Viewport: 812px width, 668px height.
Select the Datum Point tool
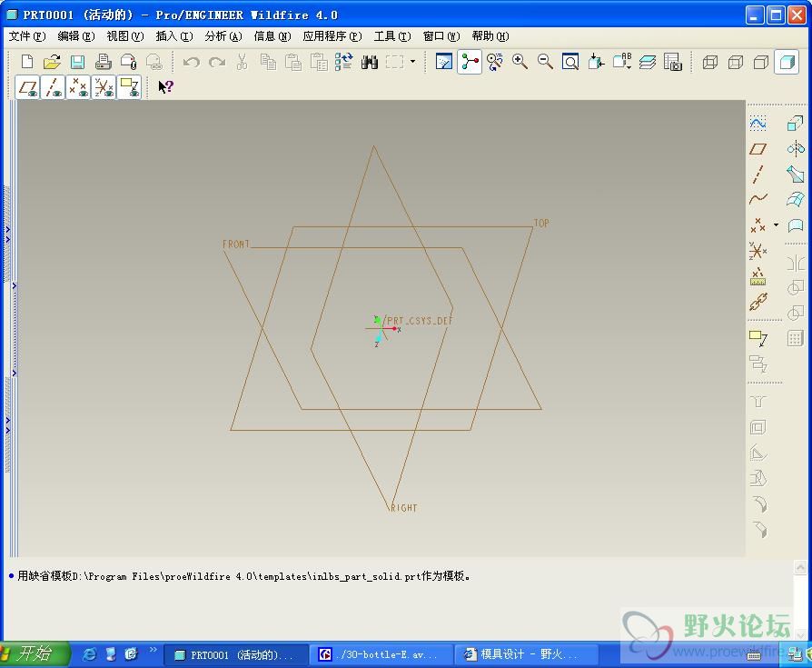click(x=758, y=224)
